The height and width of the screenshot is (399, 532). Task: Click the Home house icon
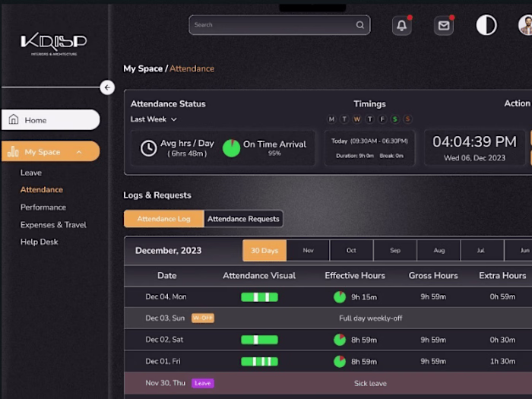click(x=14, y=119)
